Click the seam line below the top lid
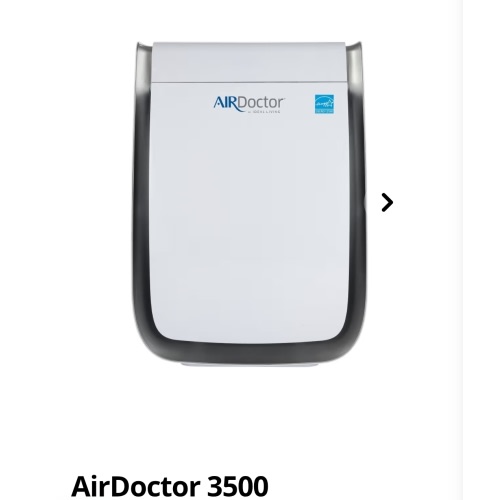This screenshot has height=500, width=500. pyautogui.click(x=249, y=82)
